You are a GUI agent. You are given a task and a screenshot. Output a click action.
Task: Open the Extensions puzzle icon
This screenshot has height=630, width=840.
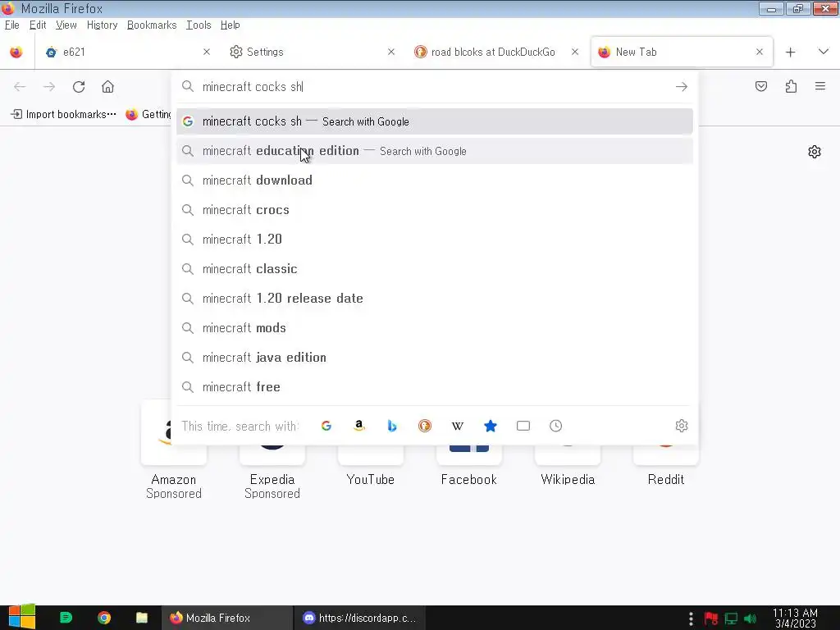tap(791, 86)
